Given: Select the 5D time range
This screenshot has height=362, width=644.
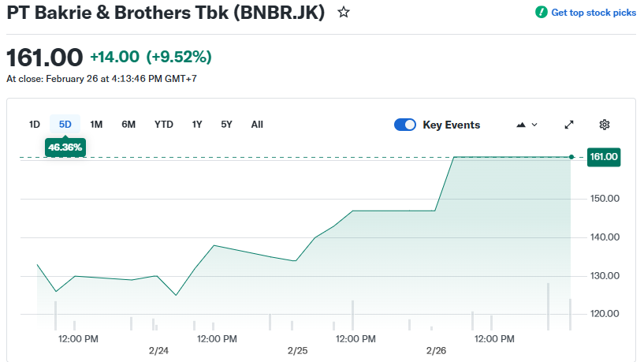Looking at the screenshot, I should [65, 125].
